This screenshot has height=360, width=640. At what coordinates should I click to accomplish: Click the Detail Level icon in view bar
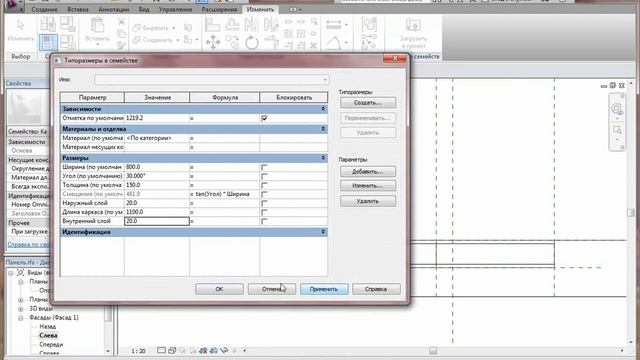click(x=162, y=350)
